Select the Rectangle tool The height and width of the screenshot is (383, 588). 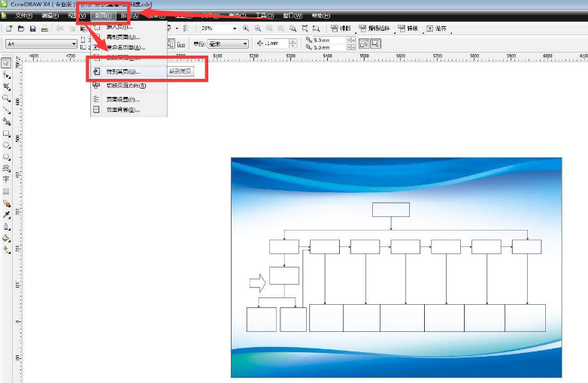(6, 134)
